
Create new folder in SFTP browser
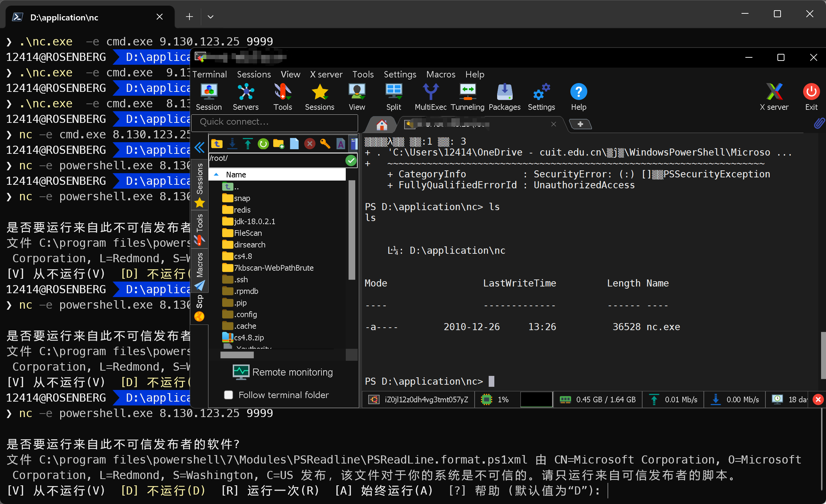coord(279,144)
